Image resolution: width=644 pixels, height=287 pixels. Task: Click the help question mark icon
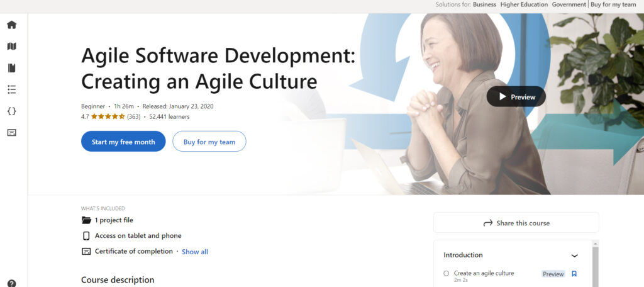(x=11, y=283)
